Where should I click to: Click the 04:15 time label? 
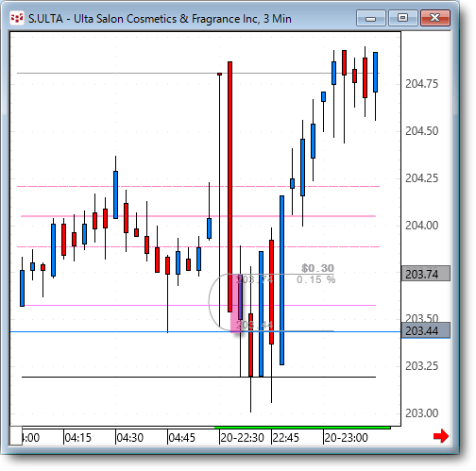77,438
